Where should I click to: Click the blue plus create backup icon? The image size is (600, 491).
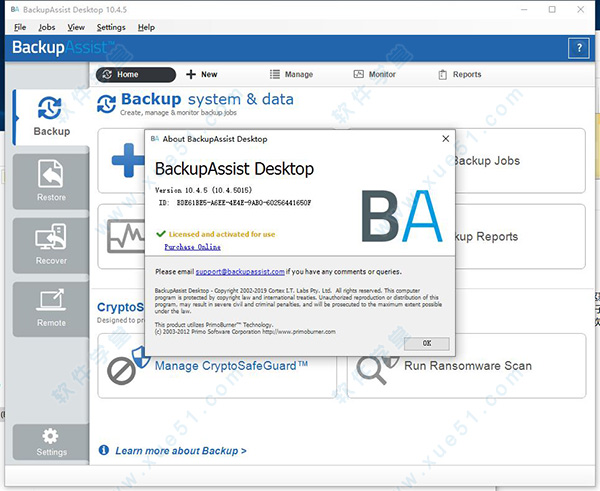128,160
